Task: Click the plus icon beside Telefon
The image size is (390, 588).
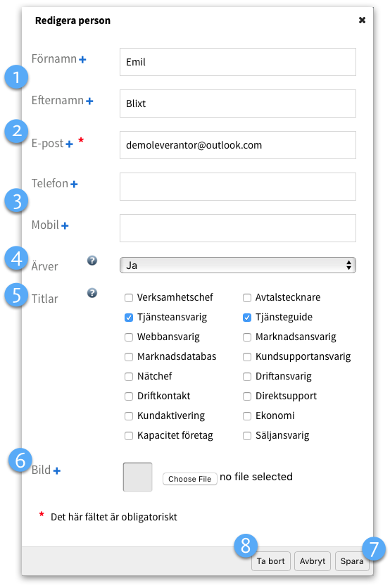Action: [x=74, y=184]
